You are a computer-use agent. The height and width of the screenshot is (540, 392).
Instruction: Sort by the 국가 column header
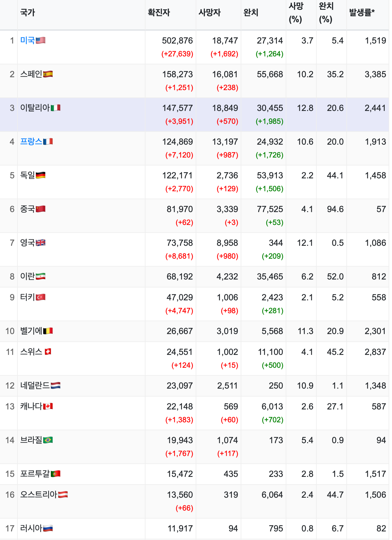coord(28,13)
